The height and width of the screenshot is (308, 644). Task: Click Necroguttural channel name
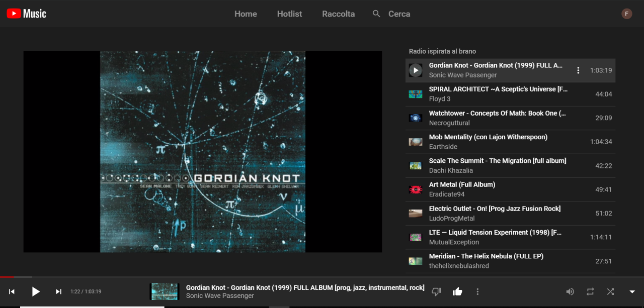[449, 123]
